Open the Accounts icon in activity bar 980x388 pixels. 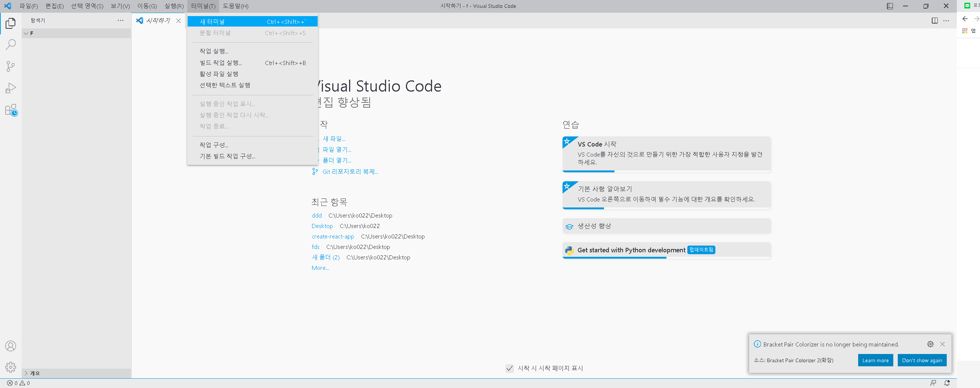[10, 346]
